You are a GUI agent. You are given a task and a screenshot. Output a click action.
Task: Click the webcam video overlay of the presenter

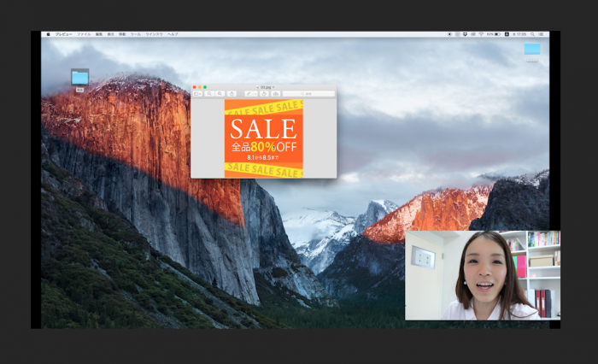pos(483,275)
